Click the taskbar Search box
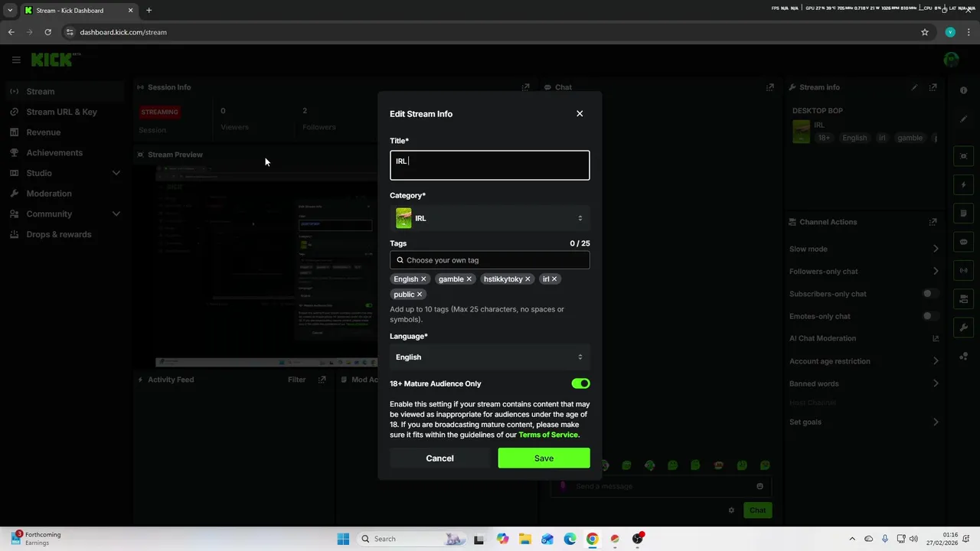 (x=412, y=539)
